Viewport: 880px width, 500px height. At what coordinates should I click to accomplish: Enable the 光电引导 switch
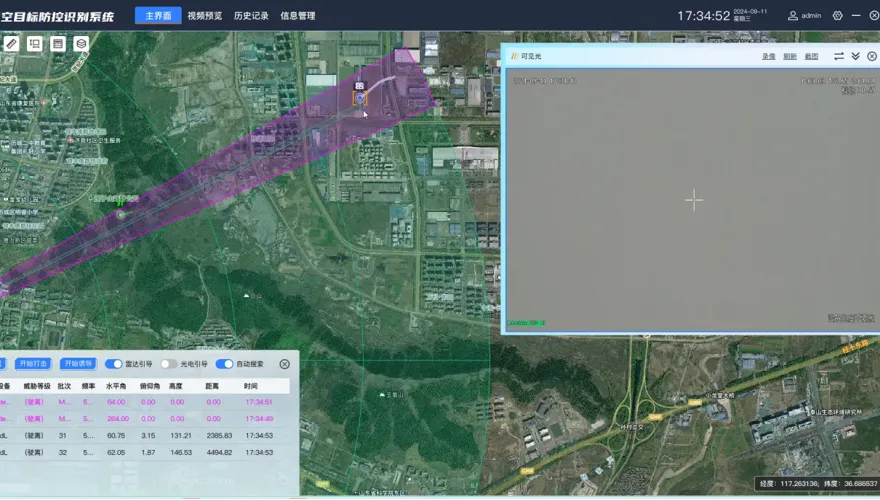tap(169, 364)
